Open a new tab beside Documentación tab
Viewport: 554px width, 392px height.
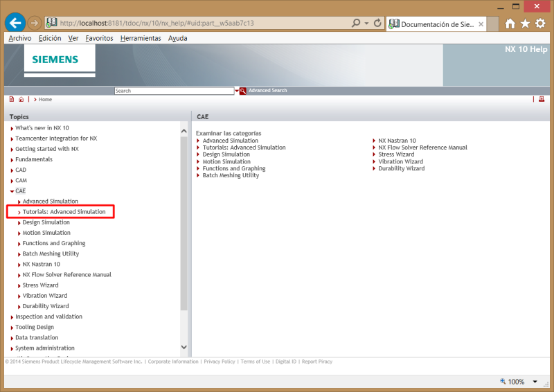[x=492, y=24]
